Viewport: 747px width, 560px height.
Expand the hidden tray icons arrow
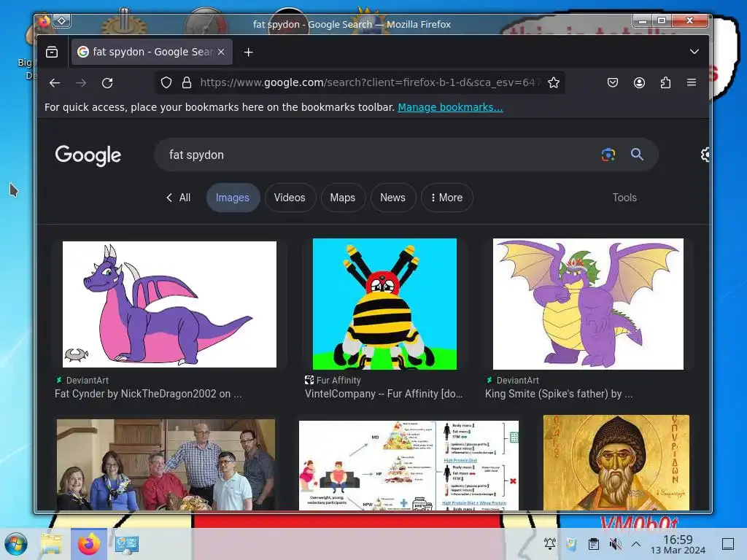click(636, 543)
